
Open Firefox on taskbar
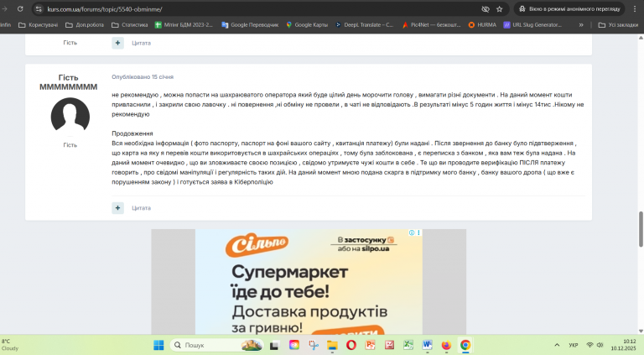coord(446,345)
